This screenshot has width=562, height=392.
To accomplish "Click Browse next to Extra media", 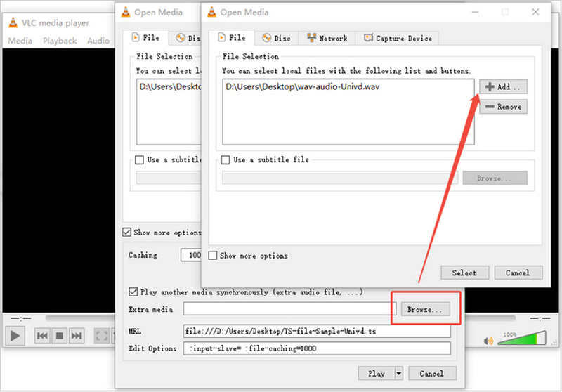I will (x=425, y=309).
